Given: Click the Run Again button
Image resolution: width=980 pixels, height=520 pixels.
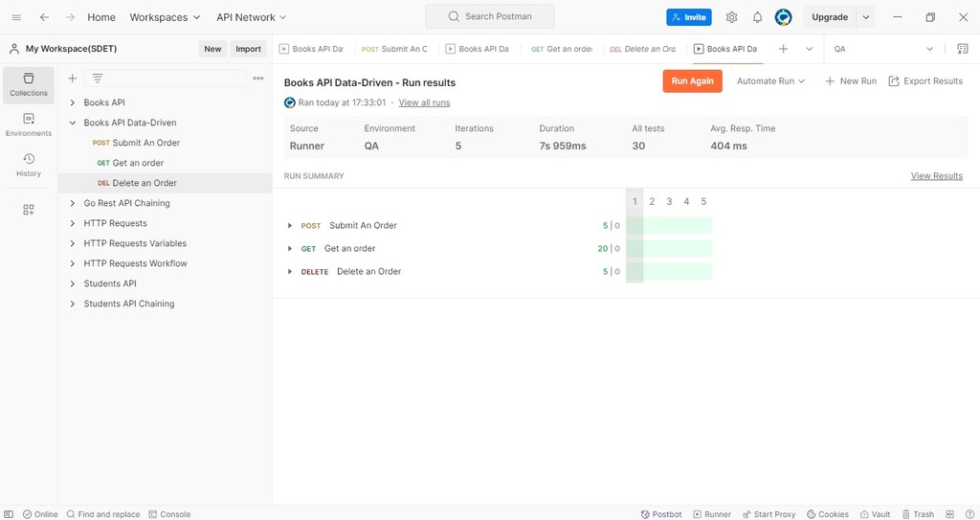Looking at the screenshot, I should (x=693, y=81).
